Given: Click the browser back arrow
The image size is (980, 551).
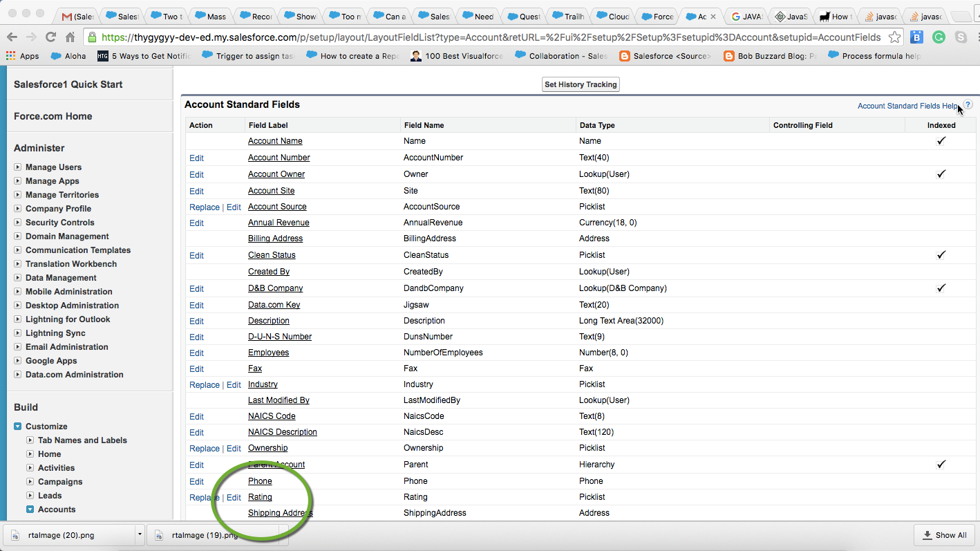Looking at the screenshot, I should [12, 37].
